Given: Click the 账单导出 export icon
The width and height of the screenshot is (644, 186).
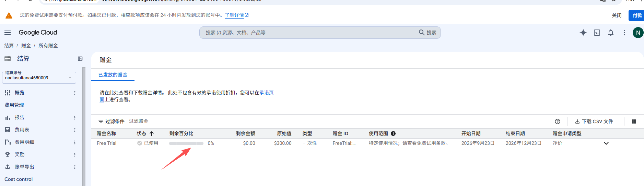Looking at the screenshot, I should pos(8,167).
